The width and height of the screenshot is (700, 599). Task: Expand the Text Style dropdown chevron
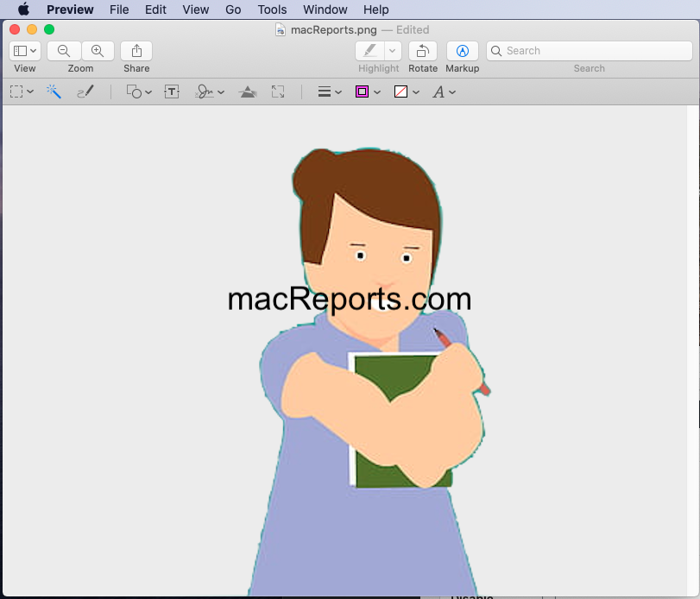[452, 92]
